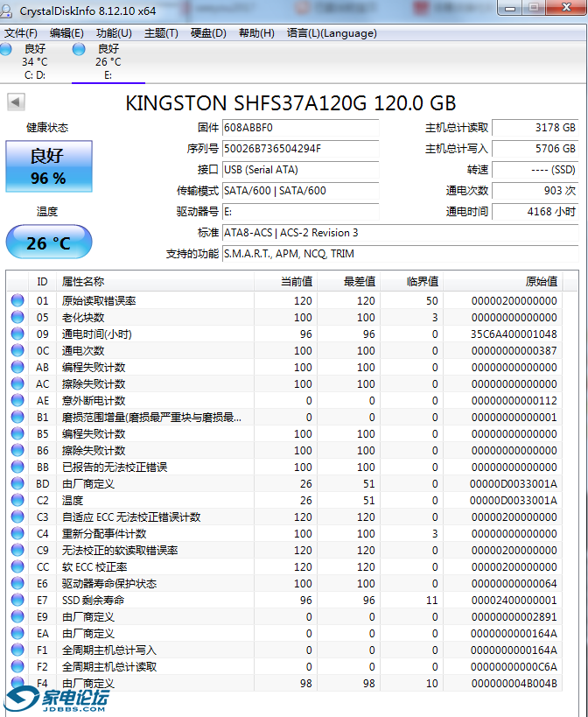Click the 原始值 column header

pyautogui.click(x=502, y=282)
